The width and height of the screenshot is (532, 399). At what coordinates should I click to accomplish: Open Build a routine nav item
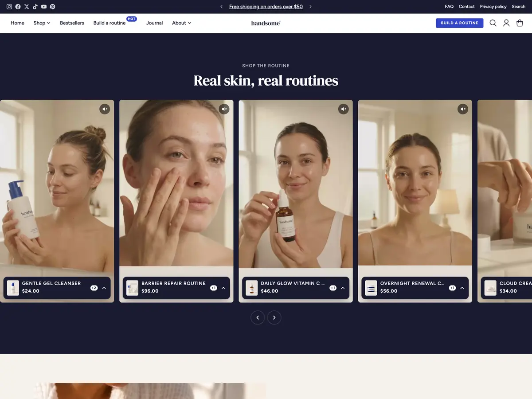[x=110, y=23]
